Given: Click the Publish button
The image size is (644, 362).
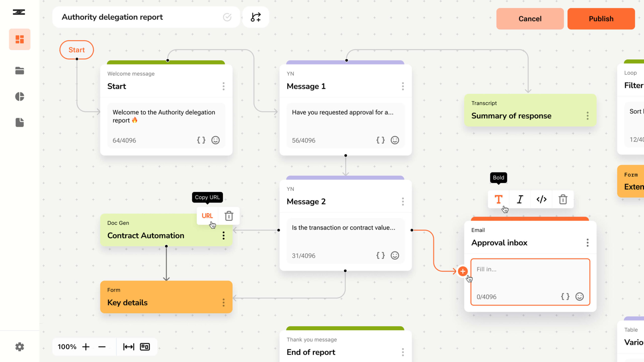Looking at the screenshot, I should [601, 19].
